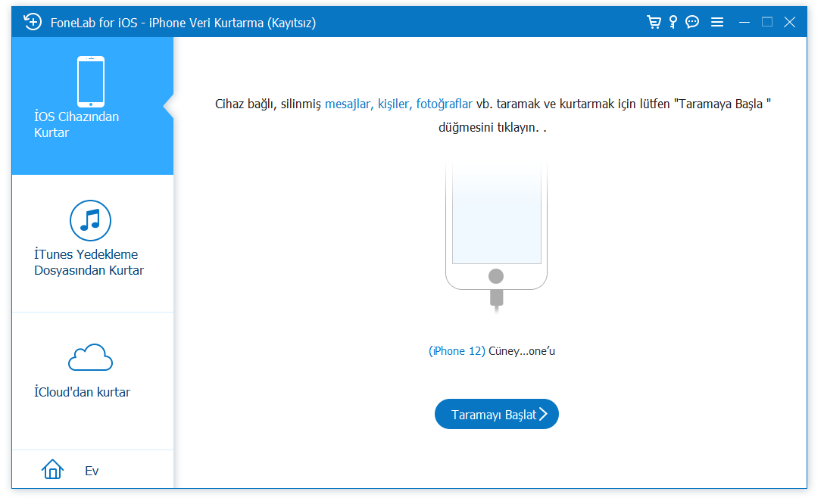Select the iPhone device icon in sidebar

tap(91, 81)
